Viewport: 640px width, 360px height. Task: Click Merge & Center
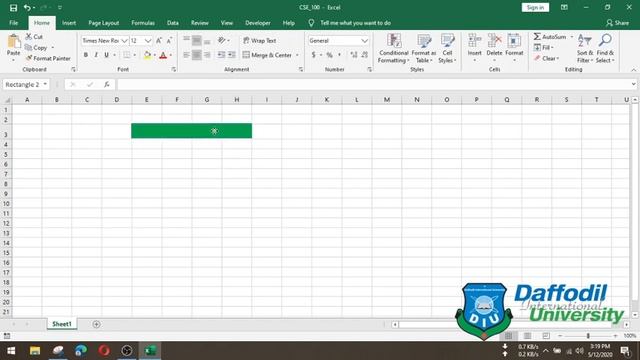click(x=267, y=55)
